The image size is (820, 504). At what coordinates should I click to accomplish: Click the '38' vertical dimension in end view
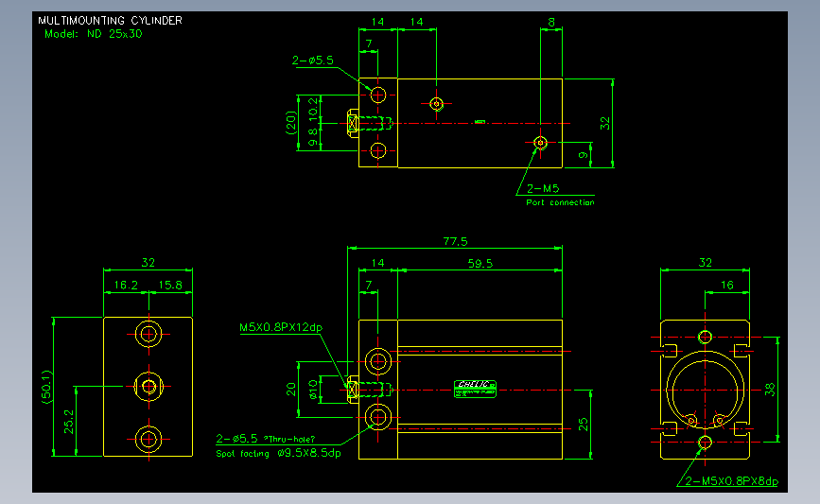point(770,390)
